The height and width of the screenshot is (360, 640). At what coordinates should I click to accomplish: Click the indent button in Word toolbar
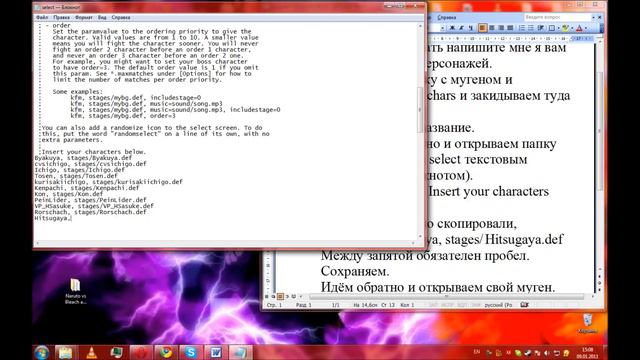tap(540, 28)
